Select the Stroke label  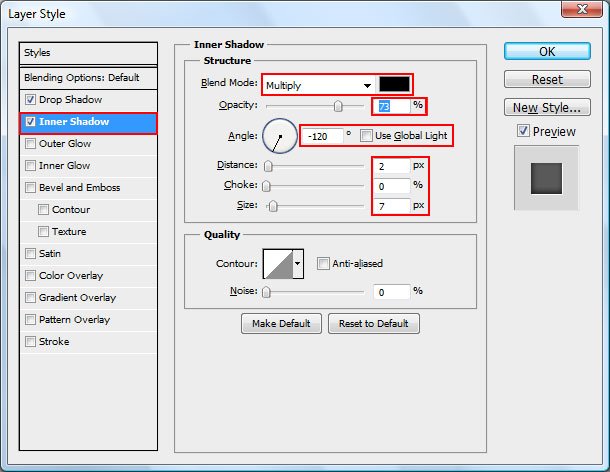tap(54, 342)
